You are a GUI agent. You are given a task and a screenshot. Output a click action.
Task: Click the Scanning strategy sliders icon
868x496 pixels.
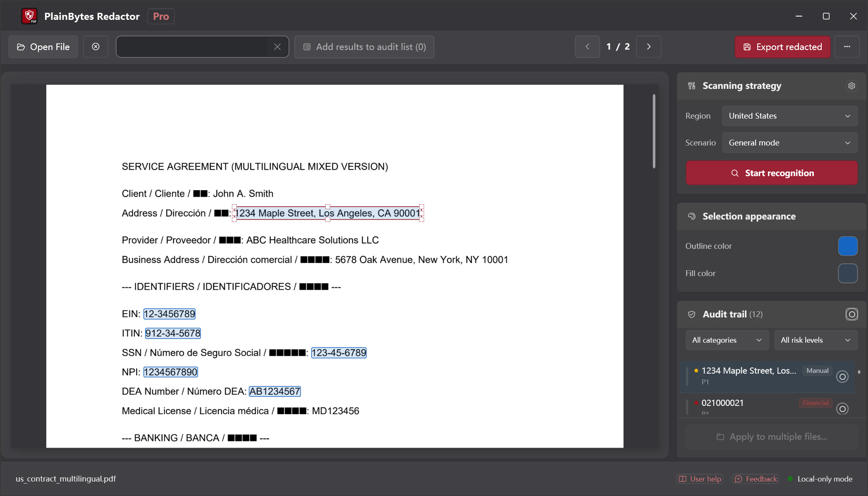(x=692, y=86)
